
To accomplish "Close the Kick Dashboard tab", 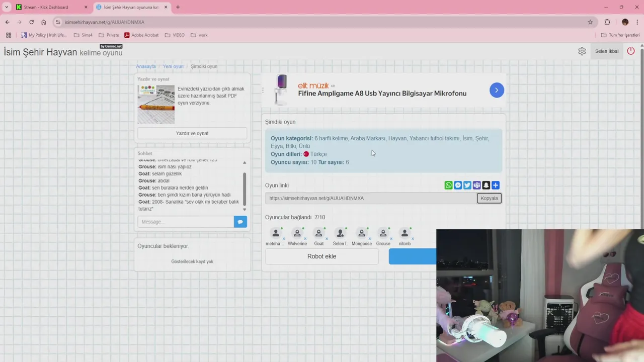I will (86, 7).
